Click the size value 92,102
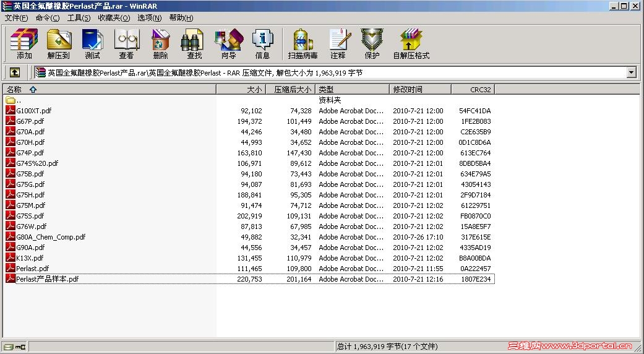Image resolution: width=644 pixels, height=354 pixels. (251, 111)
